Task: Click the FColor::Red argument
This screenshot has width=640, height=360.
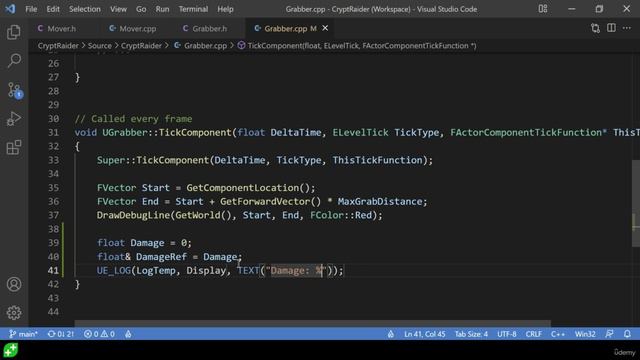Action: coord(341,215)
